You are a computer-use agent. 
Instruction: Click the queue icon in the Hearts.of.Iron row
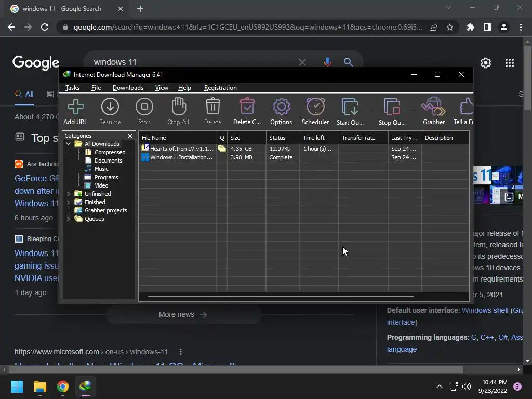[222, 149]
